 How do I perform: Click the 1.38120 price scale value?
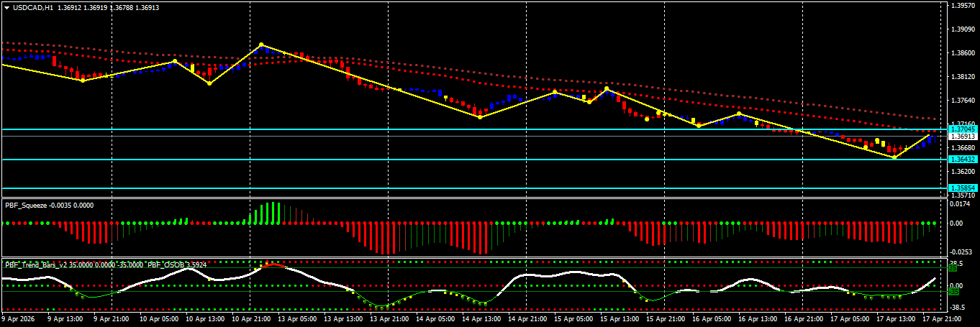[x=963, y=76]
